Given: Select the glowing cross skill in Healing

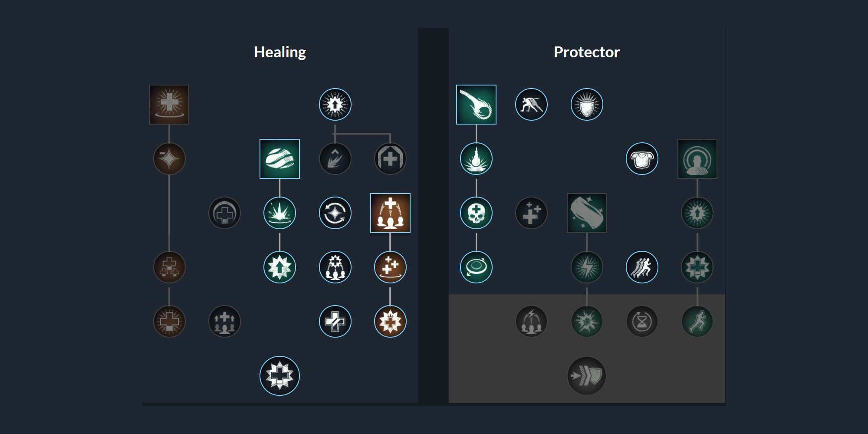Looking at the screenshot, I should [169, 105].
